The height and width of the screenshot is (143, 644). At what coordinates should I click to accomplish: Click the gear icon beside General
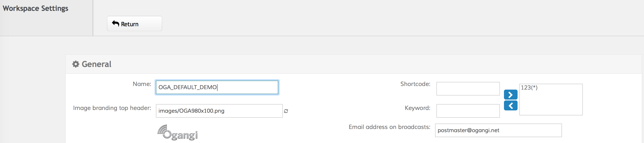[75, 64]
